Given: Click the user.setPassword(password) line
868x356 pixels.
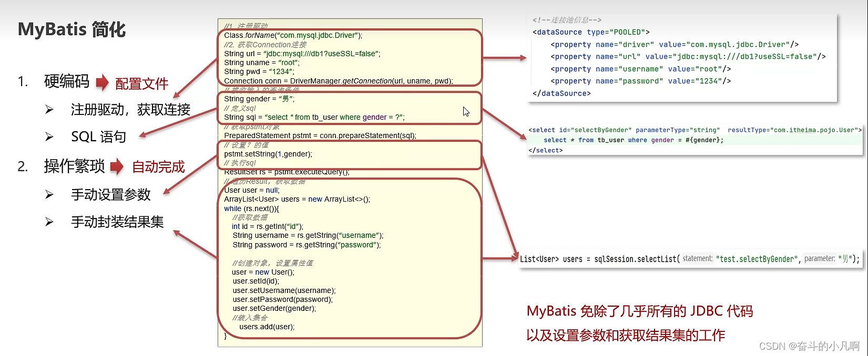Looking at the screenshot, I should [x=283, y=299].
